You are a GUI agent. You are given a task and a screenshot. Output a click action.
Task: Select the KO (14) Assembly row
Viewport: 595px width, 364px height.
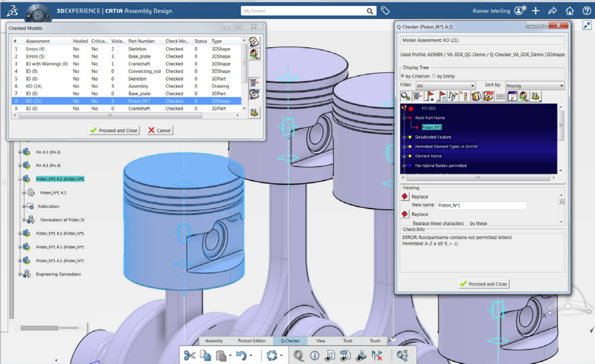coord(127,86)
